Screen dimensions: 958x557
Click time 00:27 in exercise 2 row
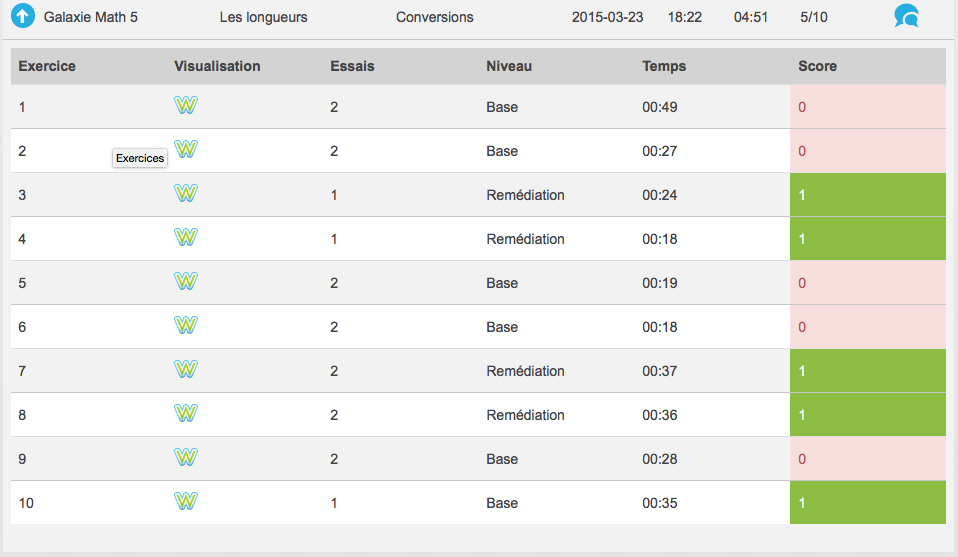tap(659, 151)
